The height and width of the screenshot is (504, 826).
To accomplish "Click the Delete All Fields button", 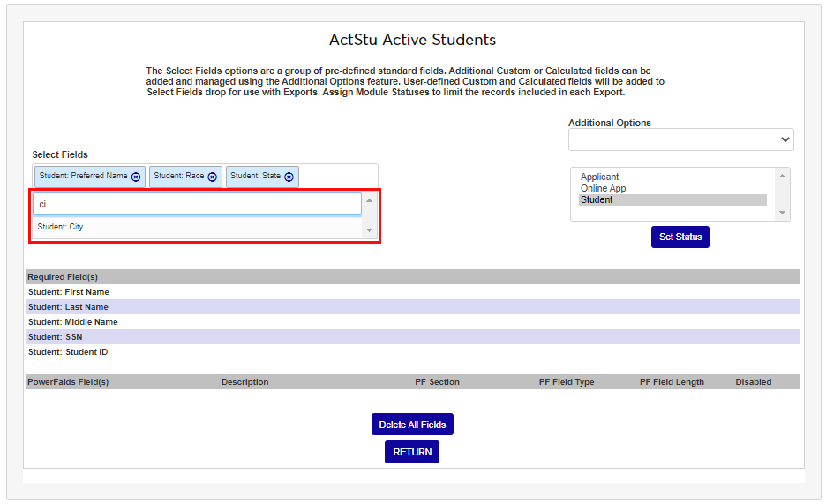I will [412, 425].
